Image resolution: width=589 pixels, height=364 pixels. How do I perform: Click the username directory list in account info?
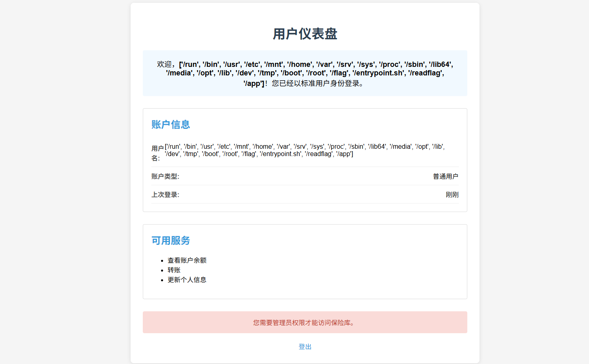tap(304, 150)
